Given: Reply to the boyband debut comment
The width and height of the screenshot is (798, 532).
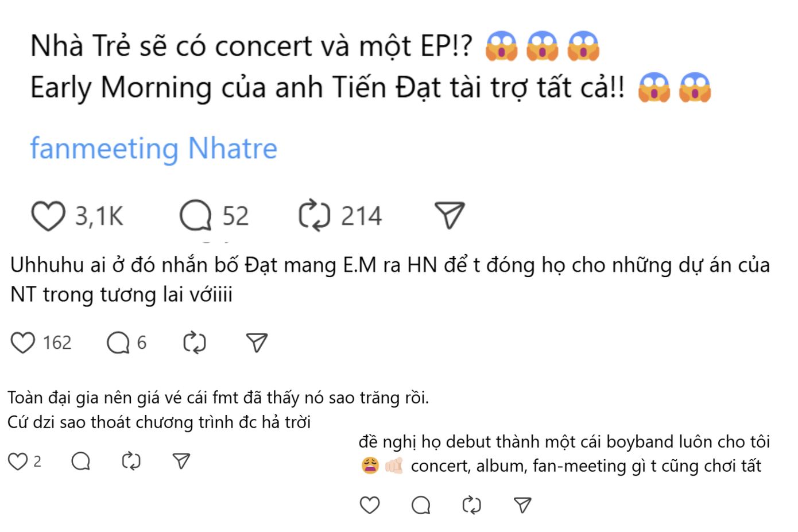Looking at the screenshot, I should [x=421, y=505].
